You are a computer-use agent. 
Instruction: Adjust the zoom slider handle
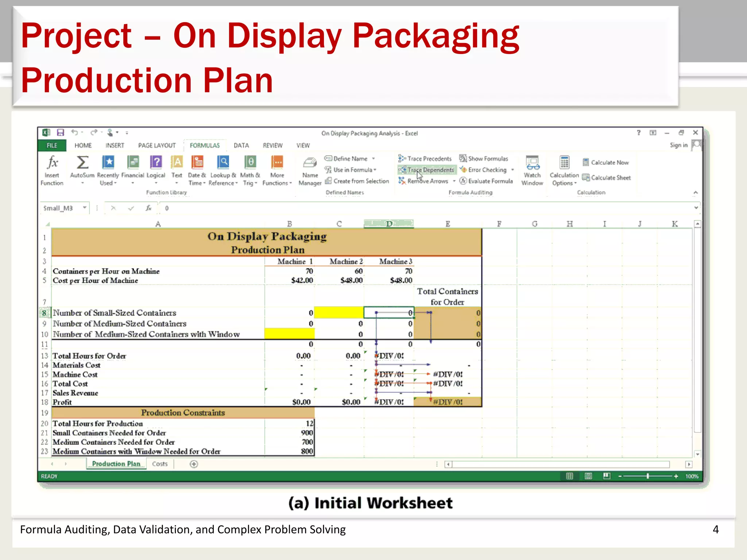click(x=648, y=476)
